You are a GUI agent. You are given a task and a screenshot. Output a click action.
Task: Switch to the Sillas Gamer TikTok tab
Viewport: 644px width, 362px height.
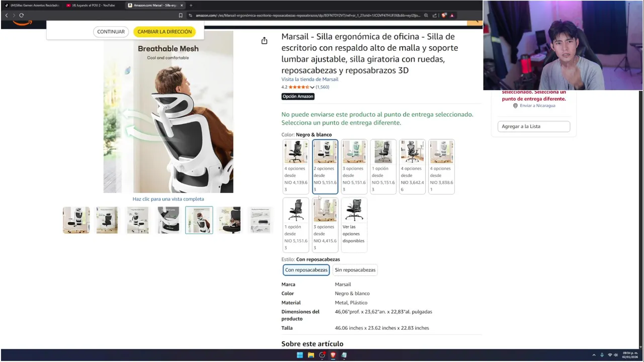click(x=33, y=5)
